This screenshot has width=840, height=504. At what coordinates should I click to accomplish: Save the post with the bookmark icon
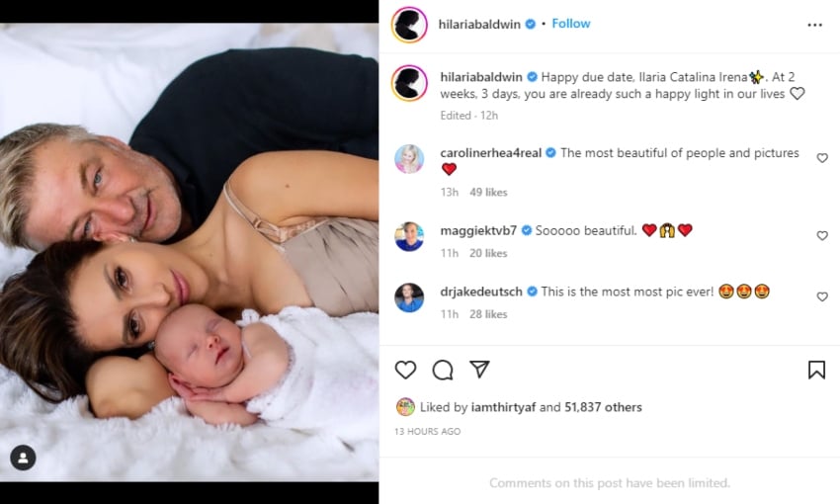point(816,370)
